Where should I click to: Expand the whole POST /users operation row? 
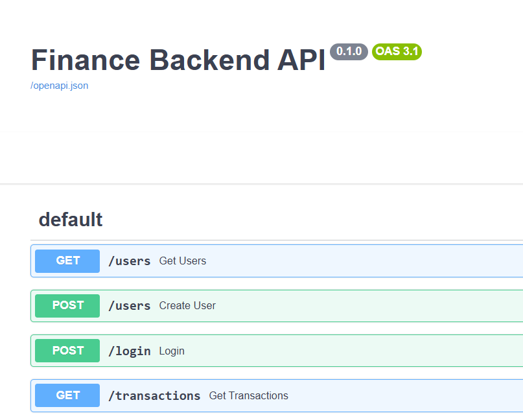(277, 306)
